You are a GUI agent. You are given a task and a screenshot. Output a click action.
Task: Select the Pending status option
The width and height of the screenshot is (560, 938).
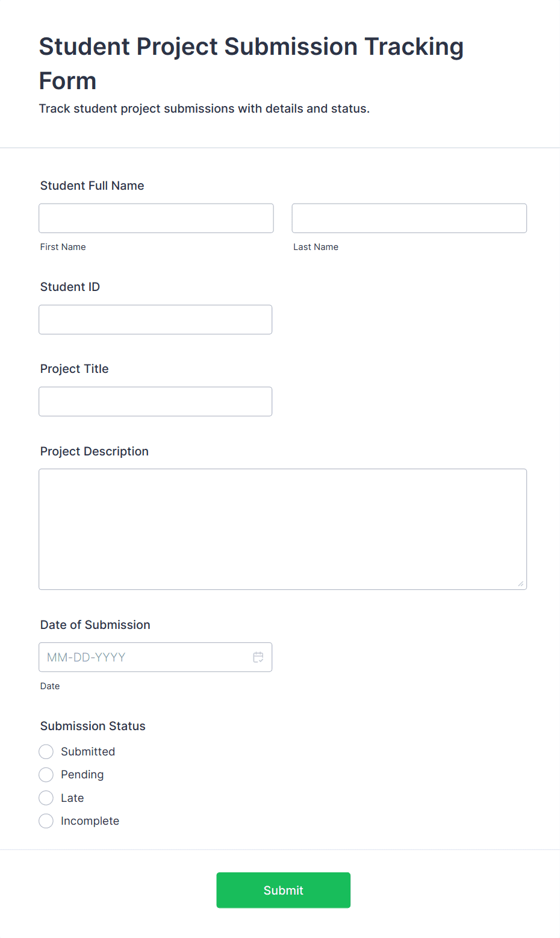[46, 774]
